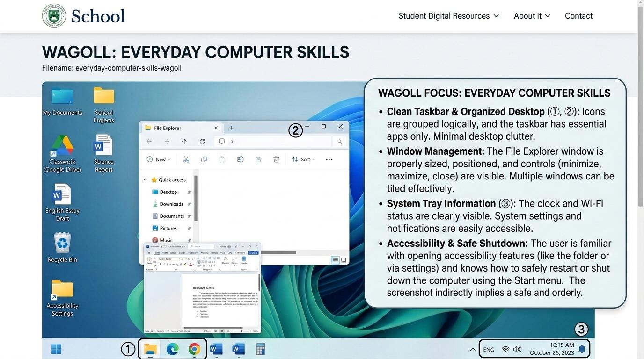Click the forward arrow in File Explorer

click(x=167, y=142)
